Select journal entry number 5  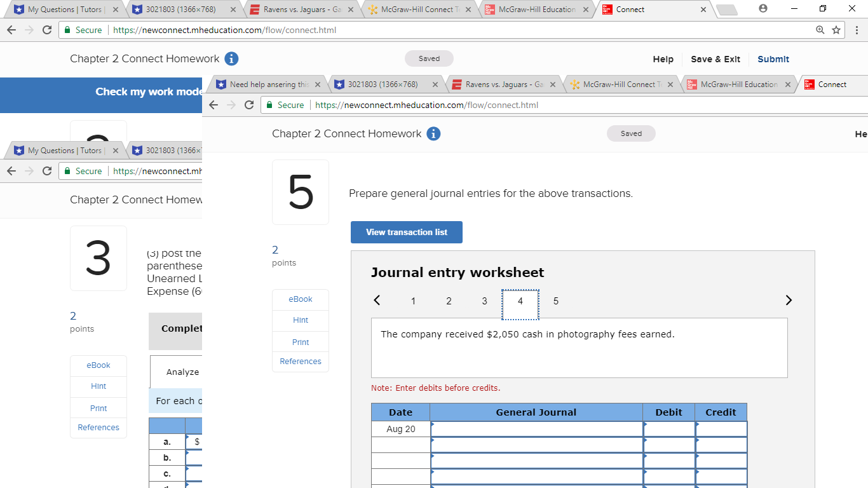[x=556, y=301]
